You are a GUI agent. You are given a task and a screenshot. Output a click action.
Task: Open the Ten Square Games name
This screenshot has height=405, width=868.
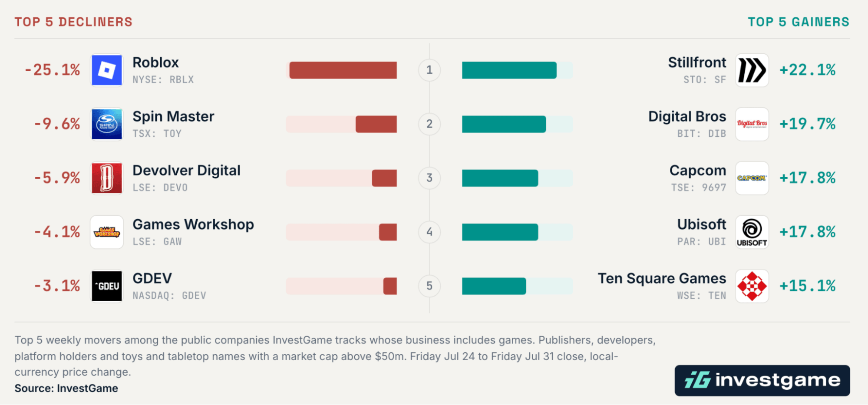click(x=662, y=278)
